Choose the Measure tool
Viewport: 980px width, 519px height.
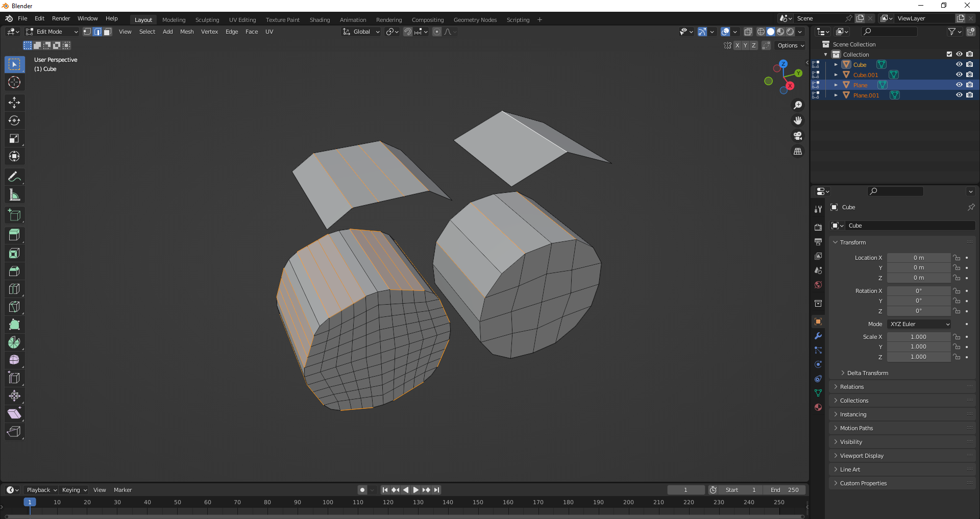point(14,195)
